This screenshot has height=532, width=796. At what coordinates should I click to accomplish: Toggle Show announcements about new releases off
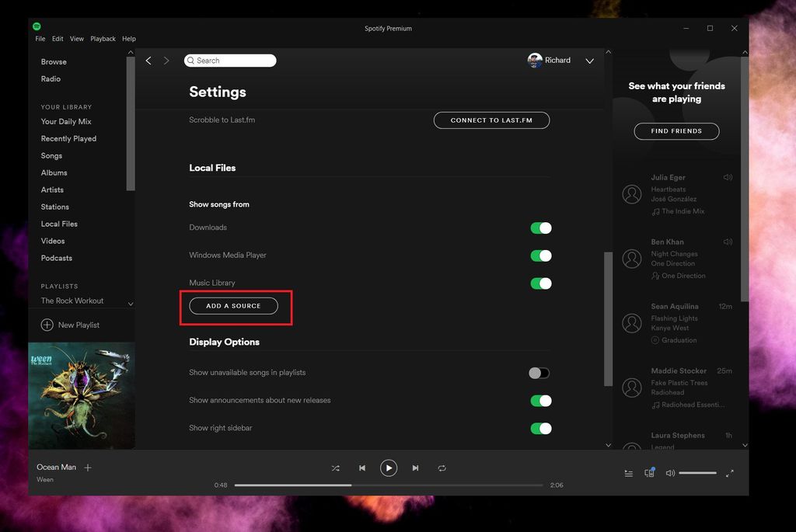541,400
